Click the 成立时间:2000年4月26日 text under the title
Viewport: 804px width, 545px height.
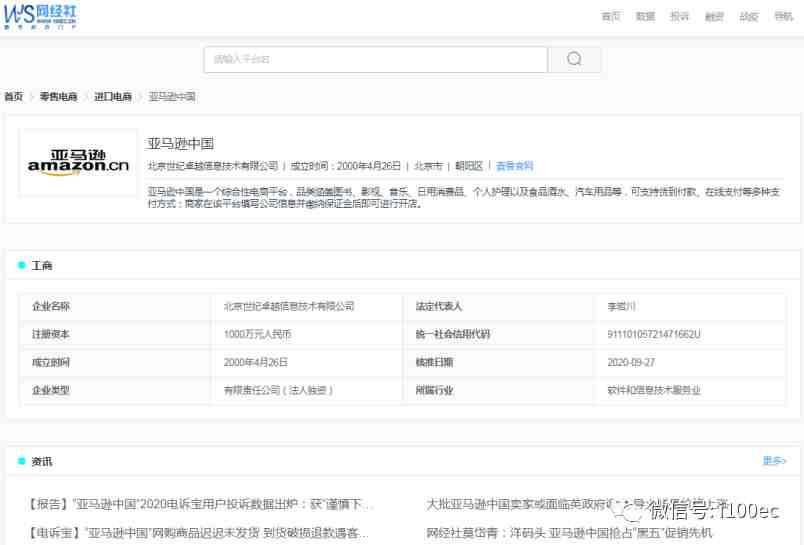tap(346, 166)
